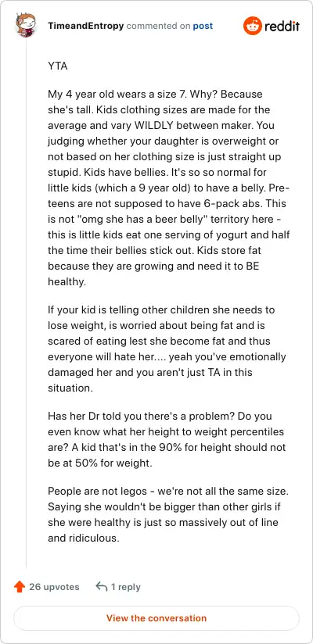Click the paragraph starting "People are not legos"

pos(164,515)
